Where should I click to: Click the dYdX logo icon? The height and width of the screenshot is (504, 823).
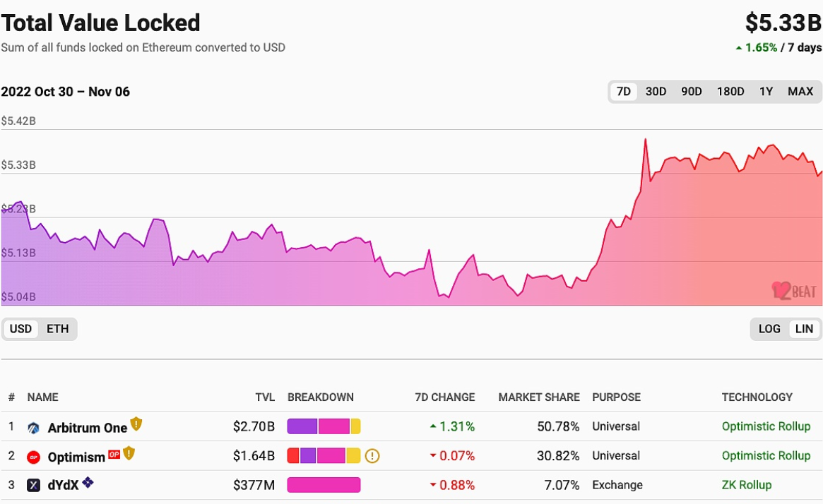(x=33, y=486)
